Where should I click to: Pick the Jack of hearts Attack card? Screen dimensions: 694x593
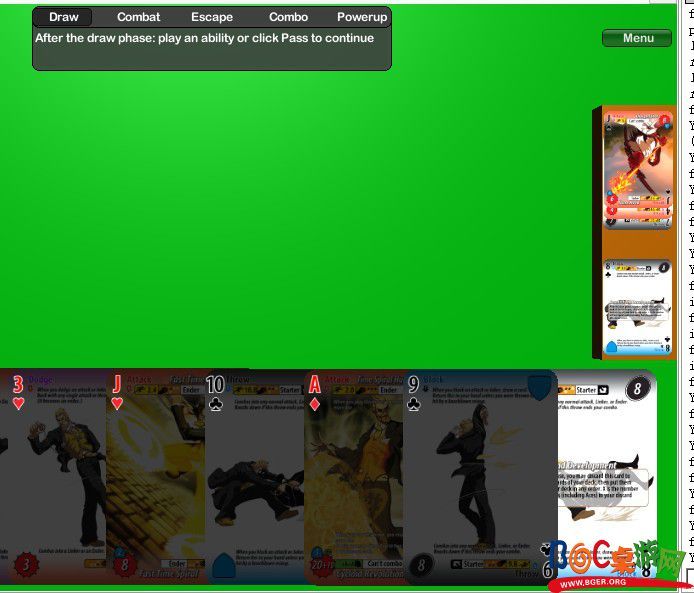(x=156, y=476)
